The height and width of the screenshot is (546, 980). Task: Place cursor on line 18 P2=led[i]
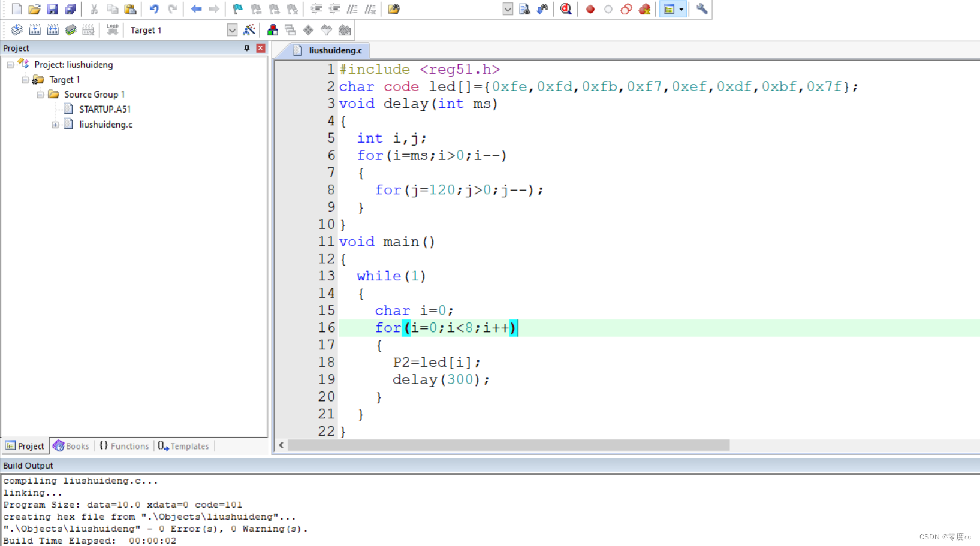pos(436,362)
